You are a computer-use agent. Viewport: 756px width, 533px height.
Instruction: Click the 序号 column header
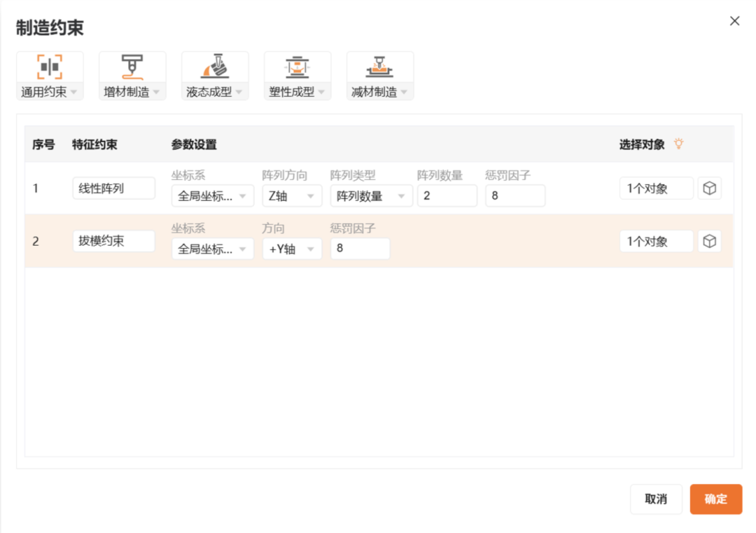[x=43, y=144]
